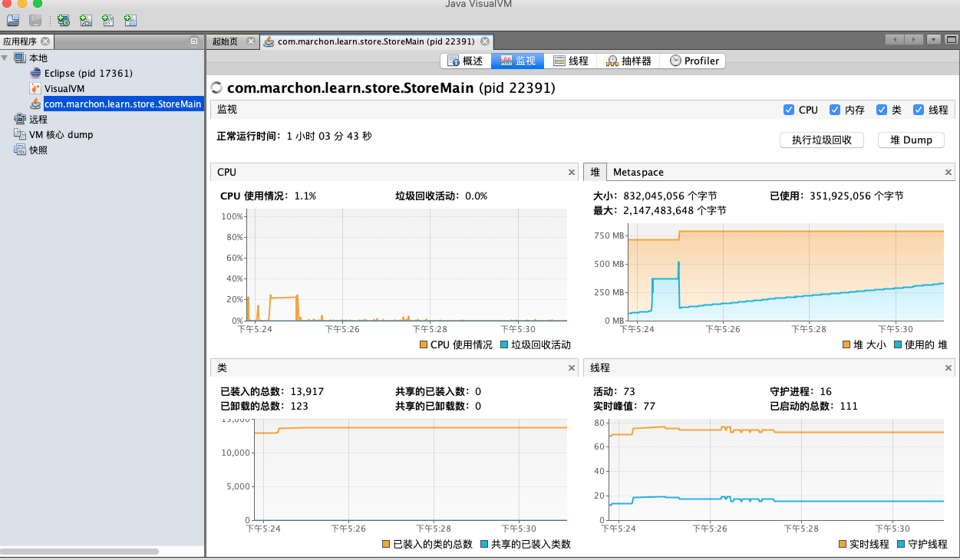Image resolution: width=960 pixels, height=560 pixels.
Task: Click the 执行垃圾回收 button
Action: (821, 140)
